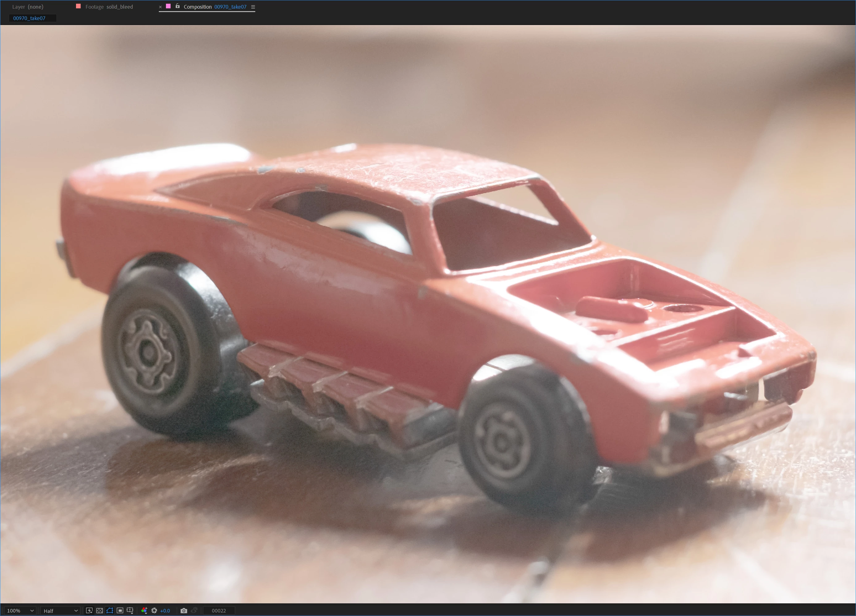
Task: Switch to Footage solid_bleed tab
Action: tap(109, 7)
